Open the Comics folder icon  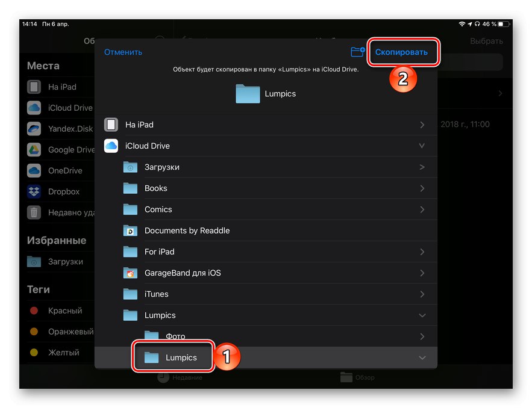(130, 209)
